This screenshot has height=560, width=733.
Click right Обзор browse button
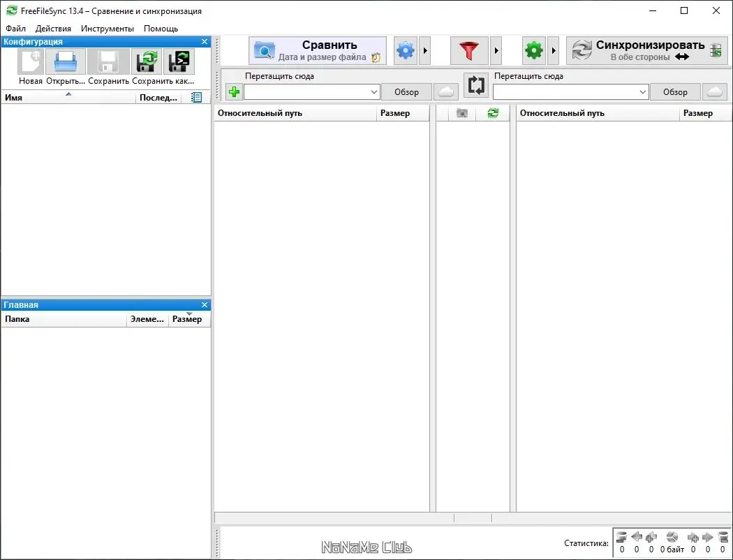coord(675,92)
